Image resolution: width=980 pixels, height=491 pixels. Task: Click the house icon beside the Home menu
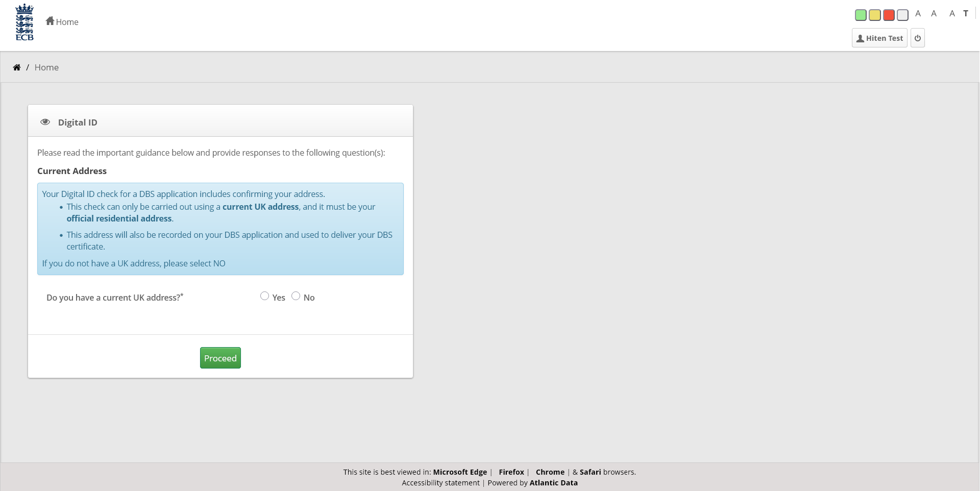tap(50, 21)
